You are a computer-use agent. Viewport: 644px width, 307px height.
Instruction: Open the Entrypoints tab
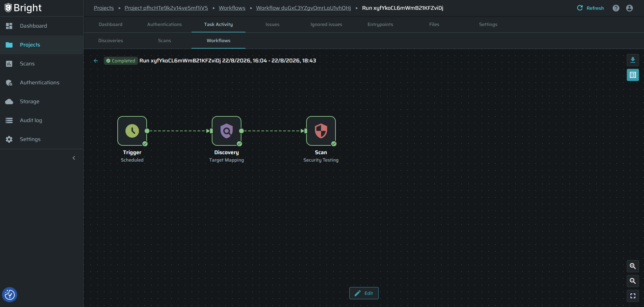[x=380, y=25]
